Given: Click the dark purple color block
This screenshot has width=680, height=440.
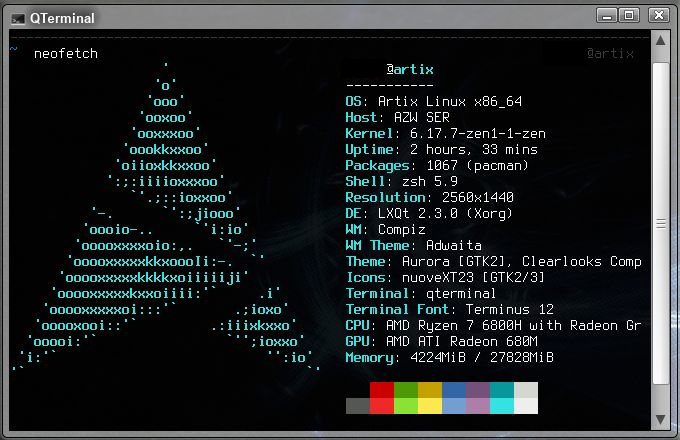Looking at the screenshot, I should 478,390.
